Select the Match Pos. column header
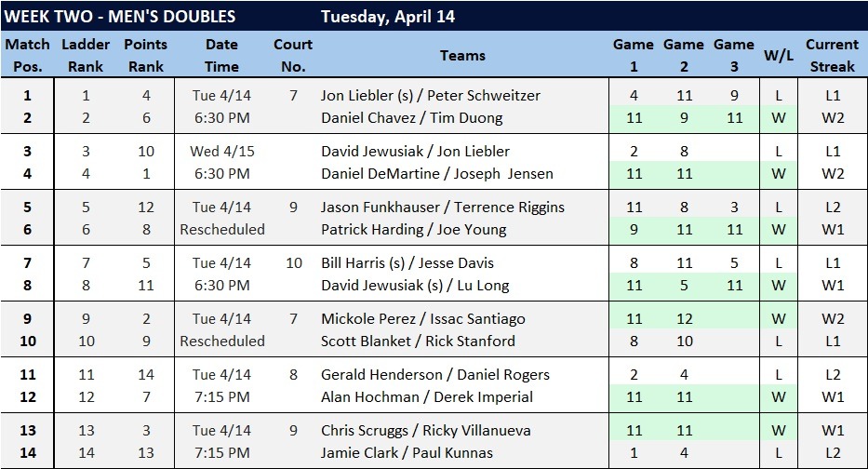The width and height of the screenshot is (868, 469). pos(27,55)
